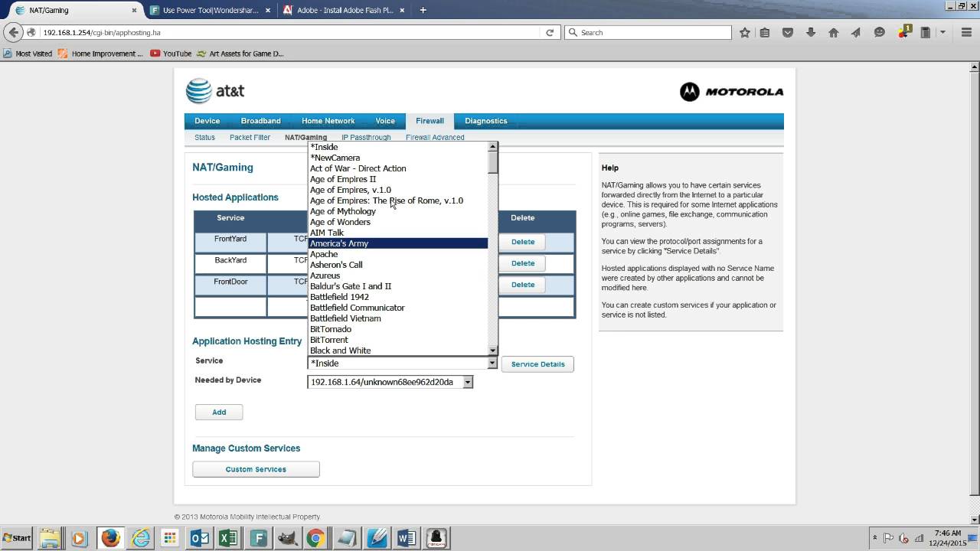Open the Needed by Device dropdown
980x551 pixels.
[390, 382]
